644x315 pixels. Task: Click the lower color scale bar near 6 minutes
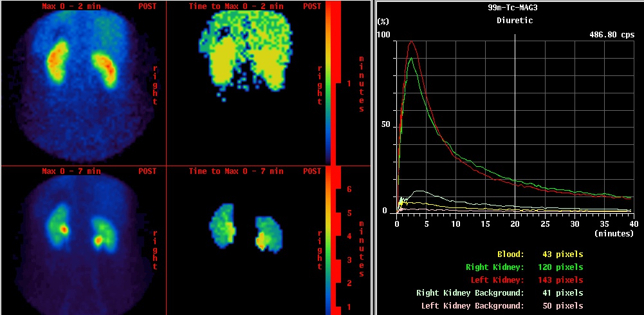click(x=333, y=190)
